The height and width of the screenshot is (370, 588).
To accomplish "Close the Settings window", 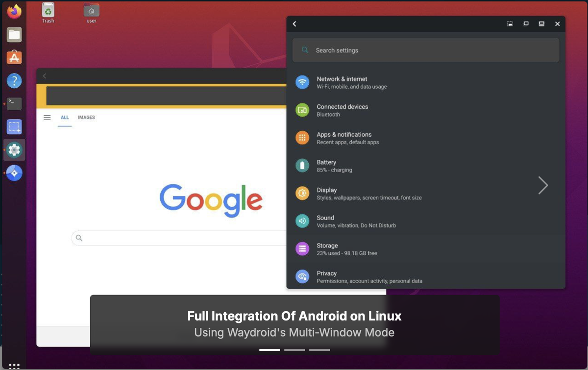I will click(x=557, y=24).
